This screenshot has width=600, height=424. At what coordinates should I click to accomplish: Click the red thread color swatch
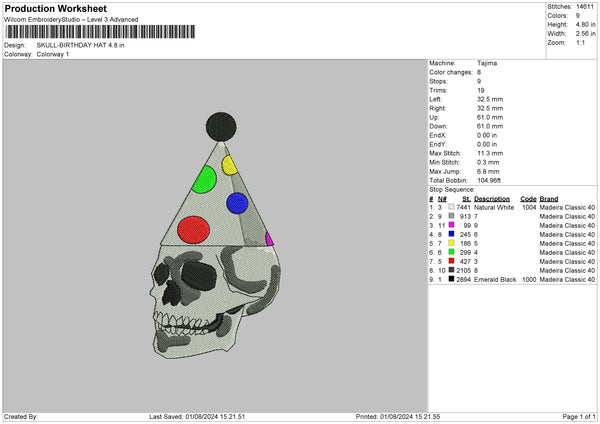(454, 262)
